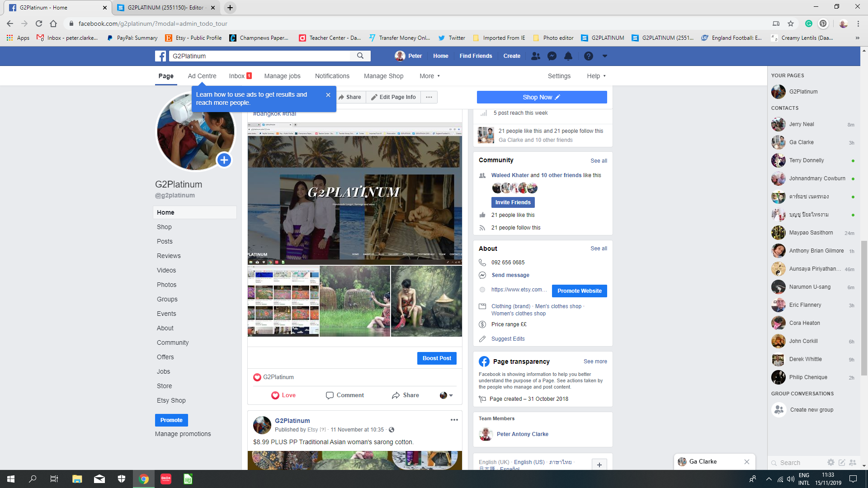Screen dimensions: 868x488
Task: Click See more in Page transparency
Action: pyautogui.click(x=595, y=361)
